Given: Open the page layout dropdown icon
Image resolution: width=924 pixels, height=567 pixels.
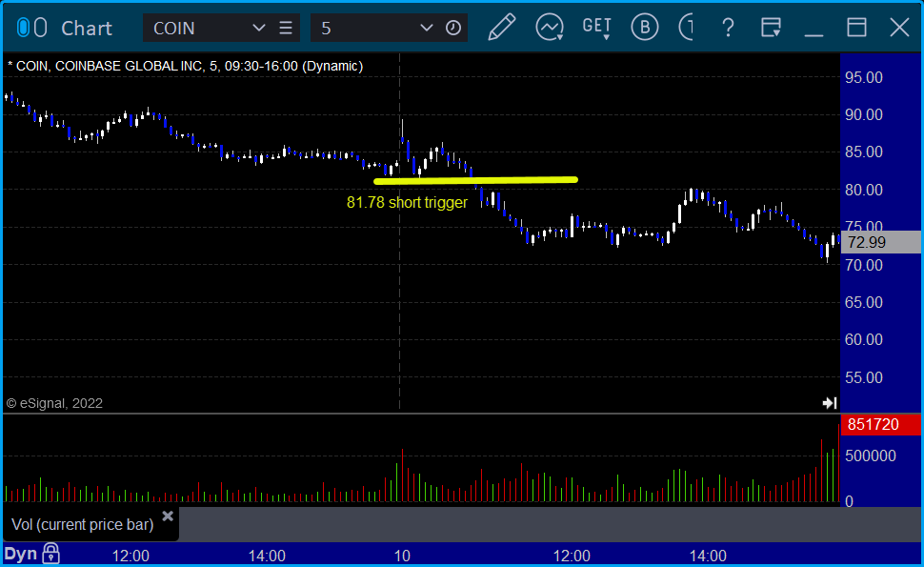Looking at the screenshot, I should click(771, 27).
